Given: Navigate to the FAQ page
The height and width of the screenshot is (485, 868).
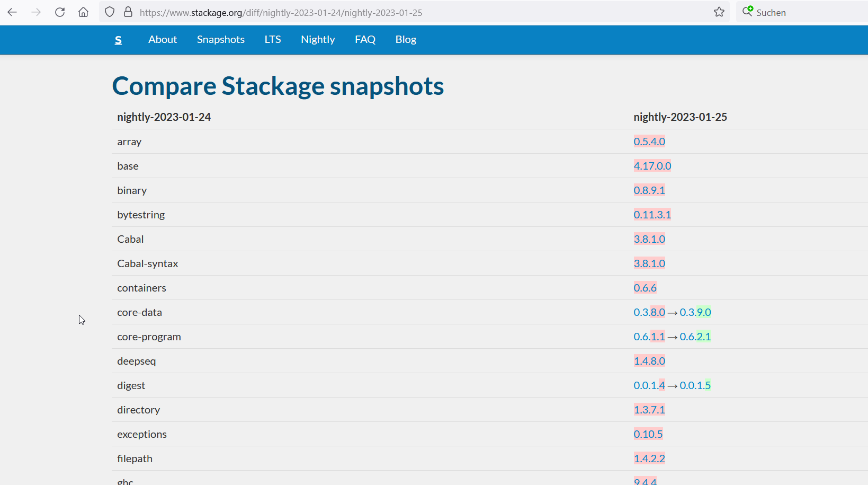Looking at the screenshot, I should click(x=365, y=39).
